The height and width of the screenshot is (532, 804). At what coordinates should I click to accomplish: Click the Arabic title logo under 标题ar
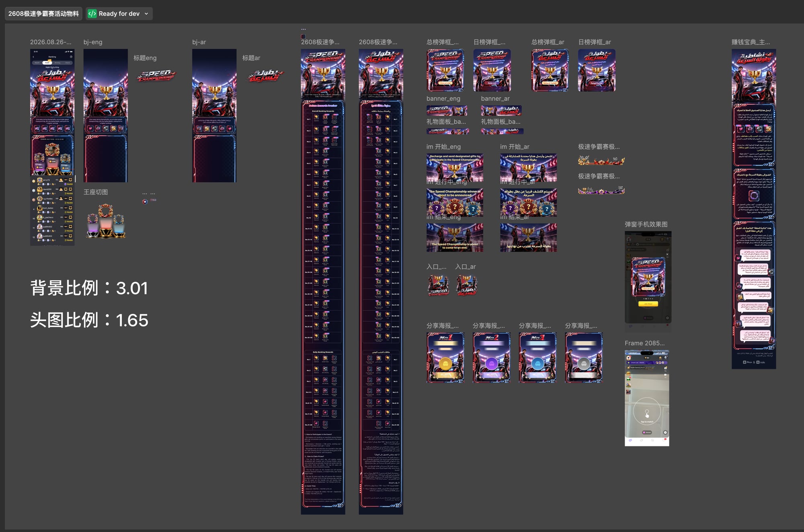[x=265, y=75]
